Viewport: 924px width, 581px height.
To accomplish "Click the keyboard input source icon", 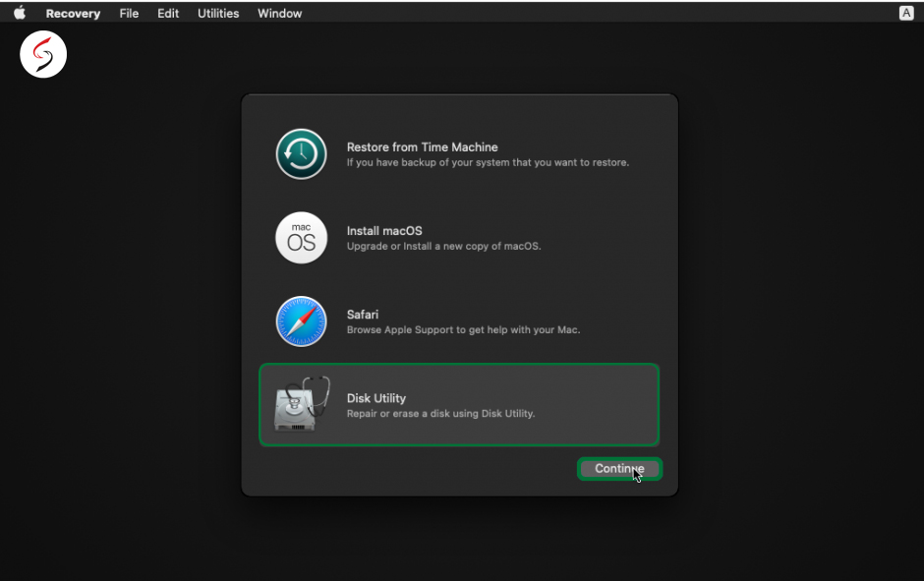I will 906,13.
